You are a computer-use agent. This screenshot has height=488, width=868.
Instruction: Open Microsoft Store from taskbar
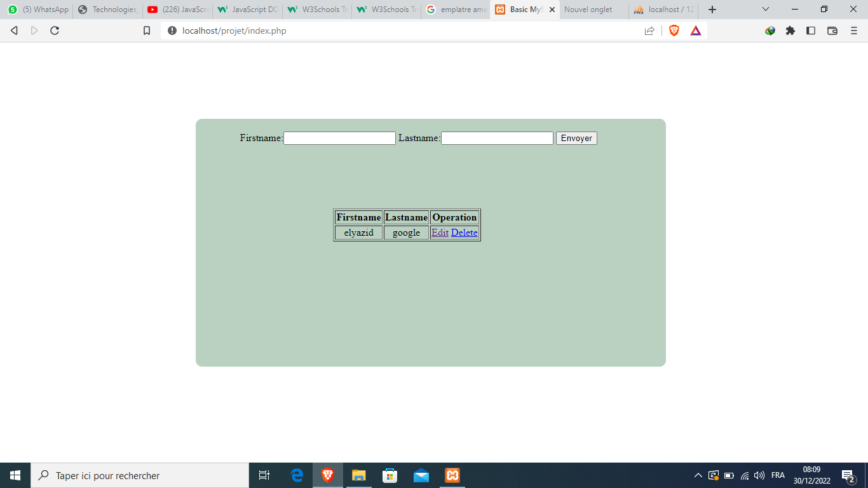pos(390,475)
